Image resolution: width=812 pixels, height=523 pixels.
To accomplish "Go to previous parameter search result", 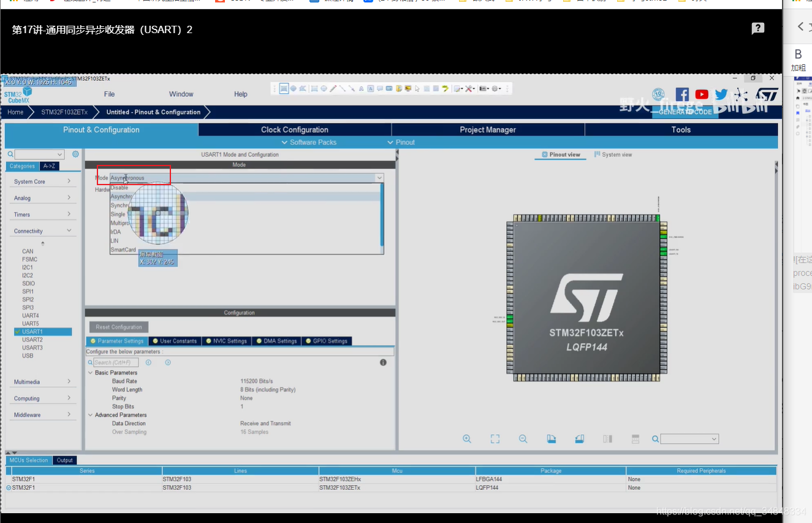I will (x=148, y=362).
